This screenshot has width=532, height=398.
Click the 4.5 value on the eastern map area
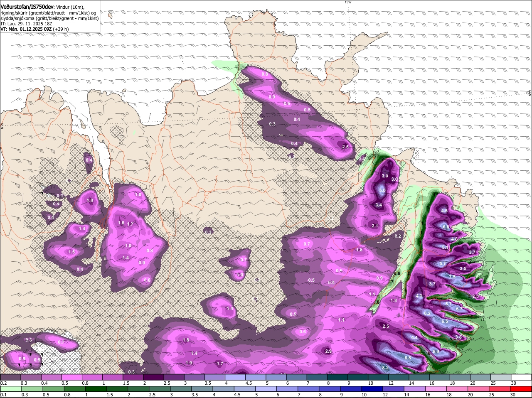click(444, 211)
